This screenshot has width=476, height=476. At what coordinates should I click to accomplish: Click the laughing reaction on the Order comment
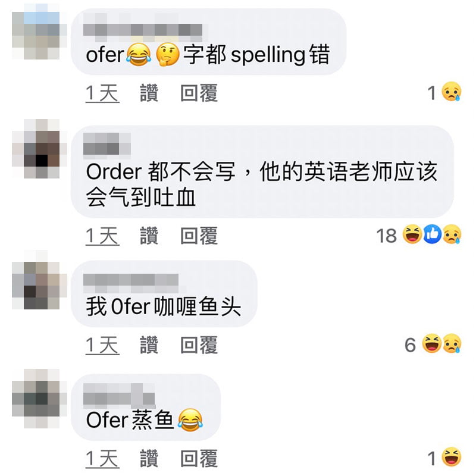pos(412,234)
